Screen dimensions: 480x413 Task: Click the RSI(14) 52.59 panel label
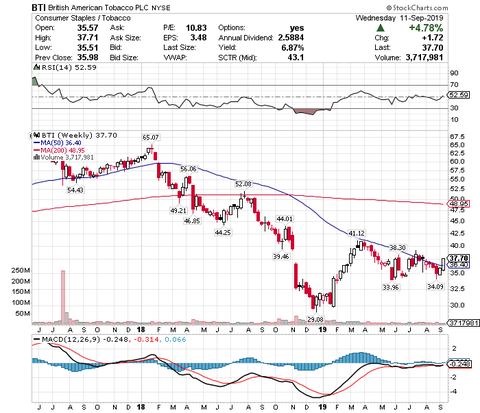(x=68, y=68)
